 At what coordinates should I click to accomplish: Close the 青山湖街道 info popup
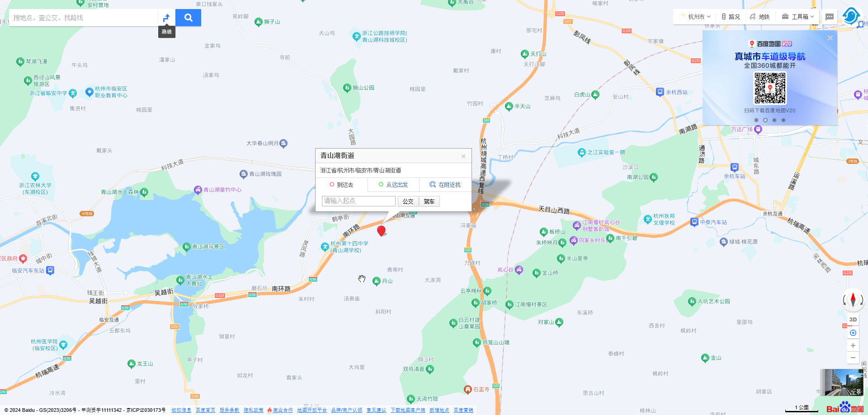click(463, 156)
